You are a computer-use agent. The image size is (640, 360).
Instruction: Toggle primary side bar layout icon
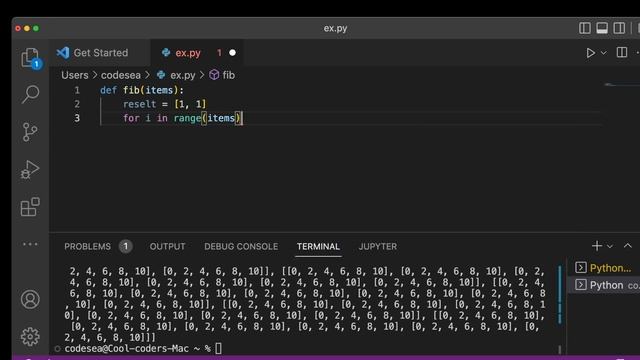pyautogui.click(x=584, y=28)
